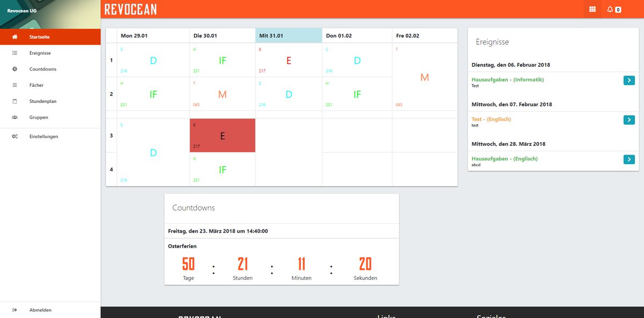
Task: Open arrow button for Hausaufgaben (Informatik)
Action: coord(629,80)
